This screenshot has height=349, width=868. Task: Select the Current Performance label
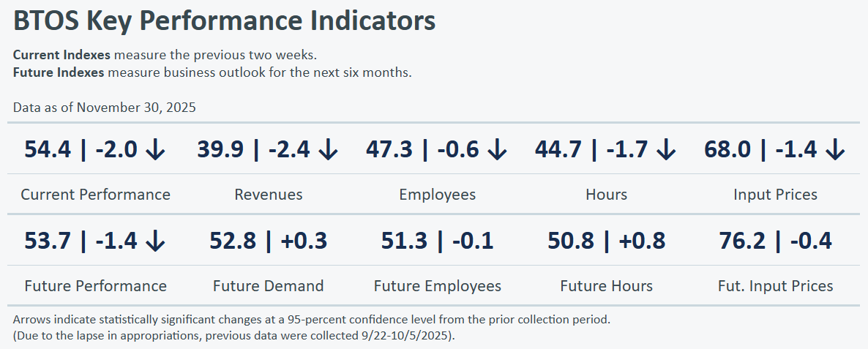pyautogui.click(x=95, y=195)
